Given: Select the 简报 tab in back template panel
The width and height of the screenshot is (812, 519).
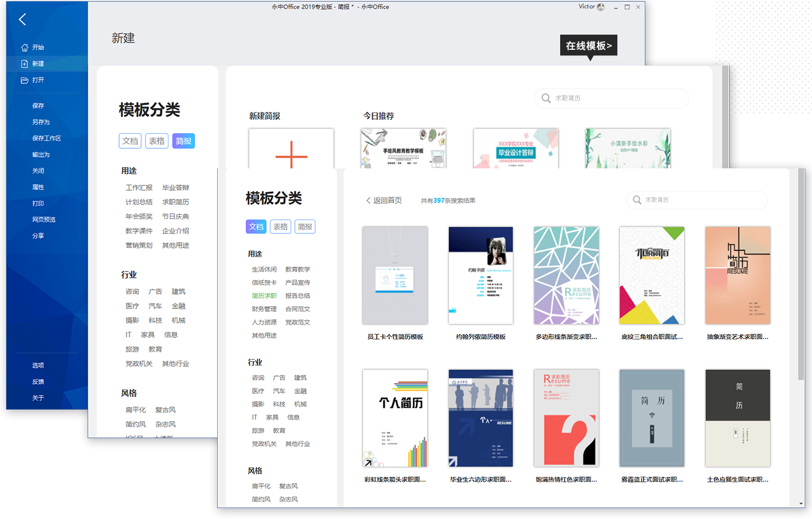Looking at the screenshot, I should [x=184, y=141].
